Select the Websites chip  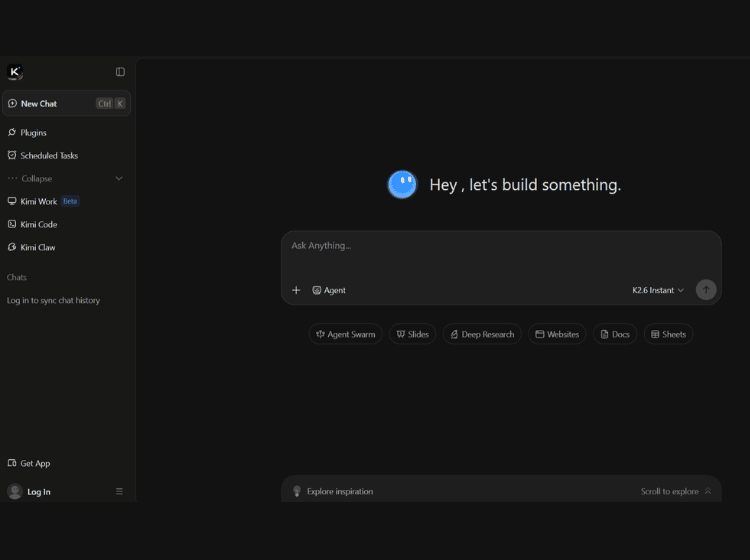tap(557, 334)
